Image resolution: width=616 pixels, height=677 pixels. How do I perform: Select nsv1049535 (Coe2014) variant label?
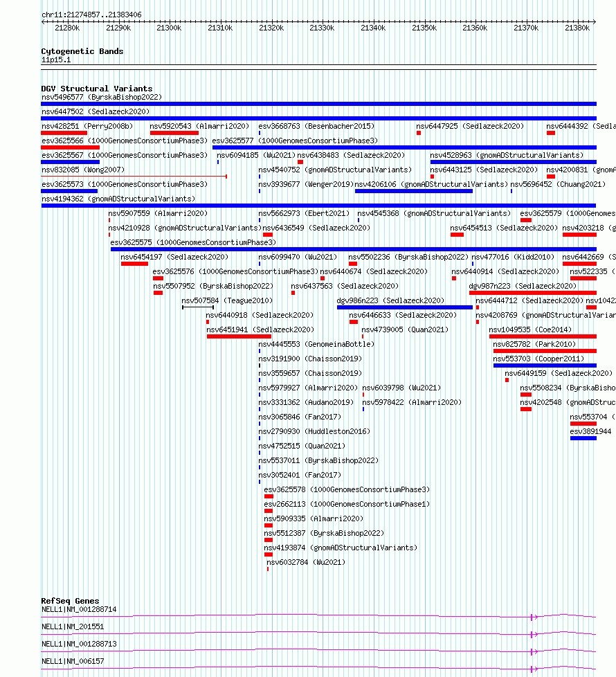click(531, 330)
